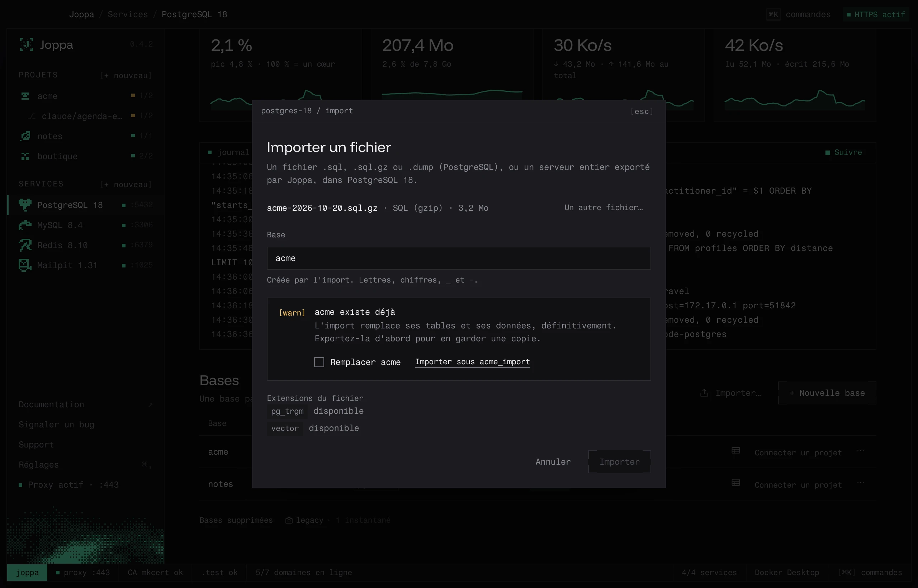918x588 pixels.
Task: Add a new project via [+ nouveau] under PROJETS
Action: 126,75
